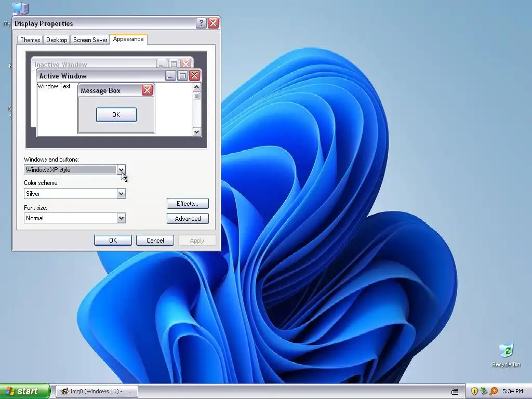Open the Advanced appearance settings
Image resolution: width=532 pixels, height=399 pixels.
click(188, 219)
